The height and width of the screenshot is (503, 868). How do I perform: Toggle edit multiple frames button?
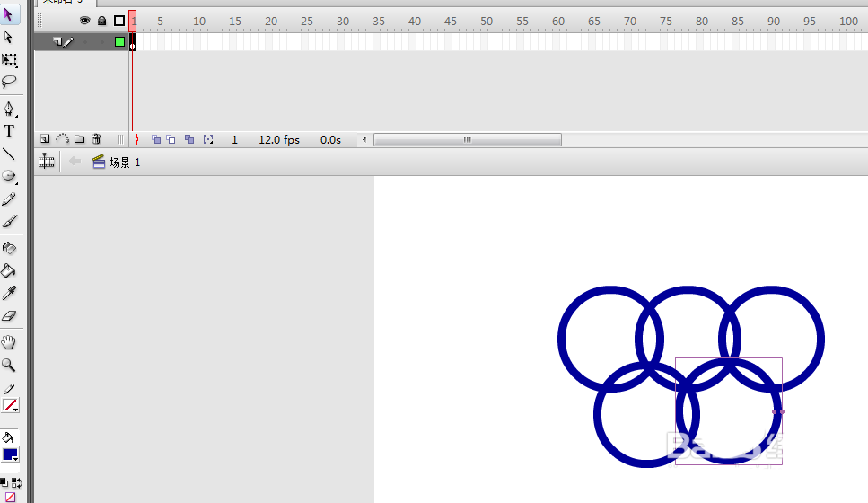tap(189, 139)
